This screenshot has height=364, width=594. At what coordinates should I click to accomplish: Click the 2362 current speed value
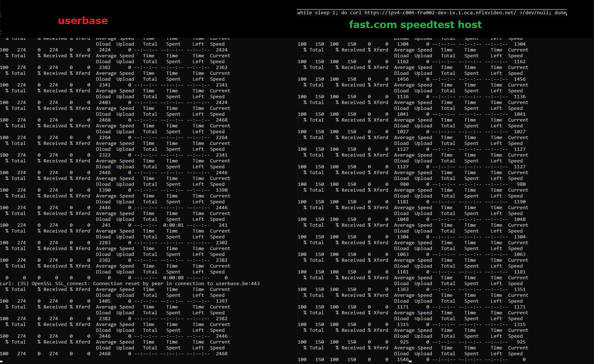pyautogui.click(x=221, y=68)
